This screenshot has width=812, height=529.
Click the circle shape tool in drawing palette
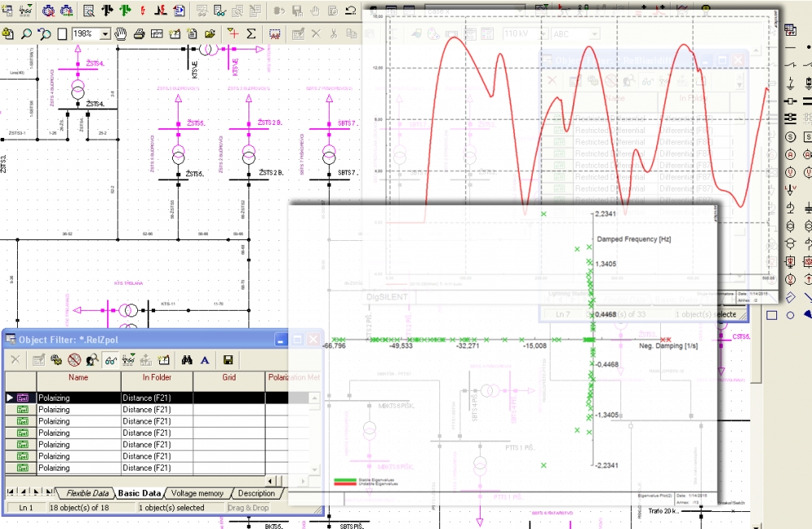[790, 316]
